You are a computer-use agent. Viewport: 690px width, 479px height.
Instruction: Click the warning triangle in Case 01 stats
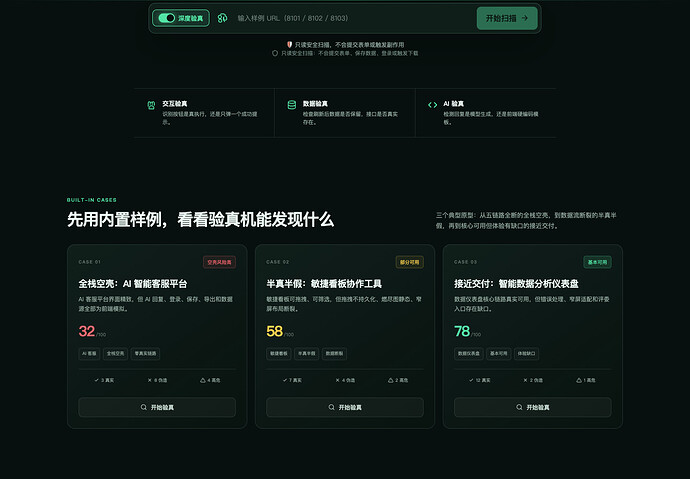[x=203, y=380]
